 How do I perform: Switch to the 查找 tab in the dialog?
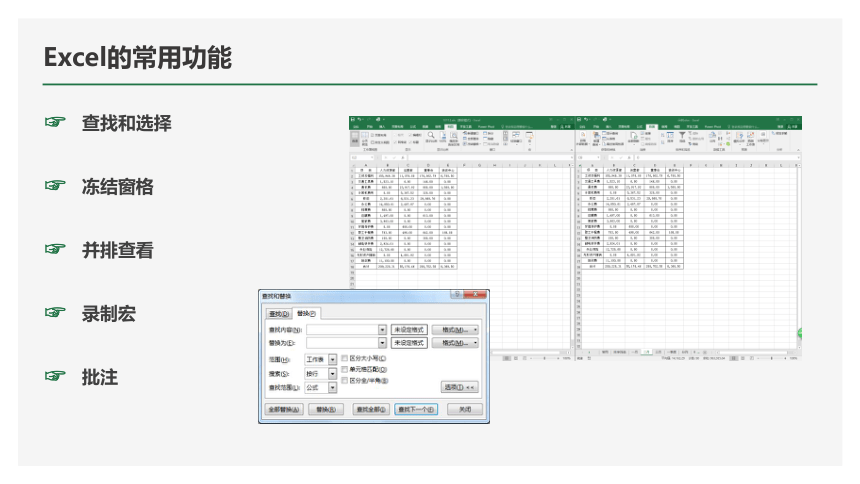(279, 314)
